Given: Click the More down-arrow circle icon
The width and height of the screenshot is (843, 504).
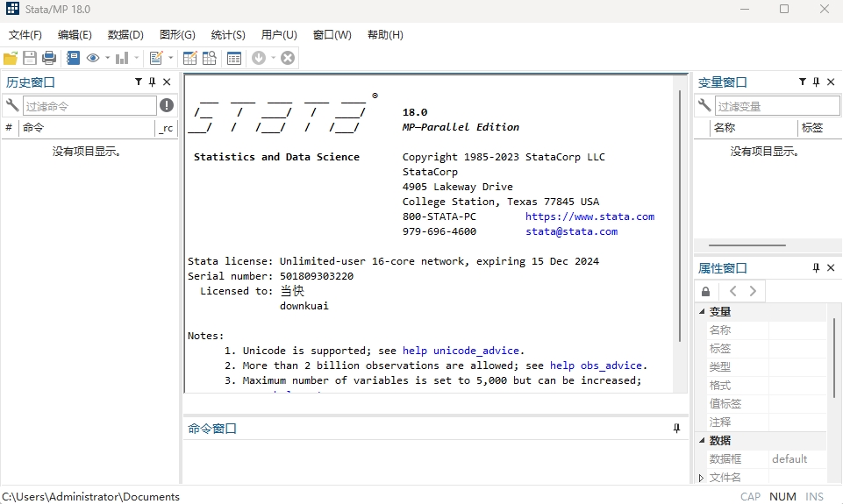Looking at the screenshot, I should click(x=259, y=58).
